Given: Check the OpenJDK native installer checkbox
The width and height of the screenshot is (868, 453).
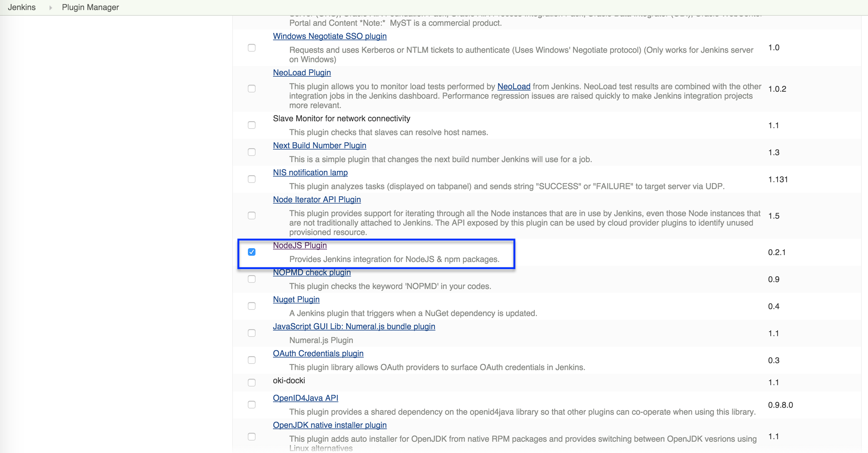Looking at the screenshot, I should pos(251,436).
